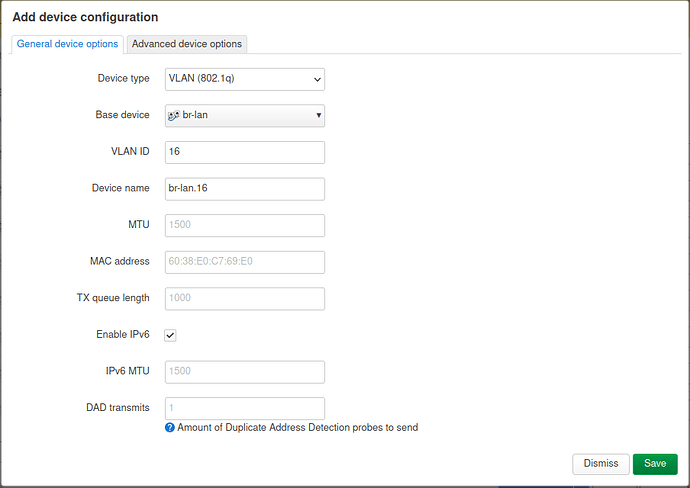Expand the Base device br-lan selector
Image resolution: width=690 pixels, height=488 pixels.
click(245, 115)
